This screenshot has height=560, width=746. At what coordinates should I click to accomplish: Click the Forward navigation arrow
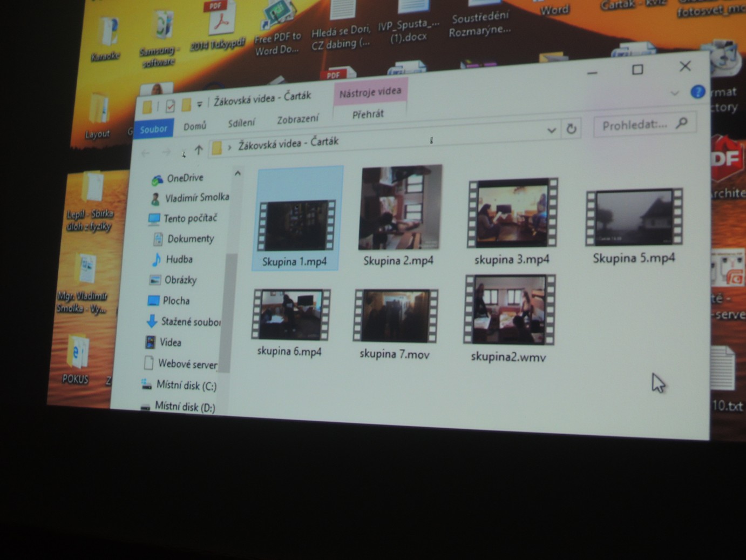point(166,153)
